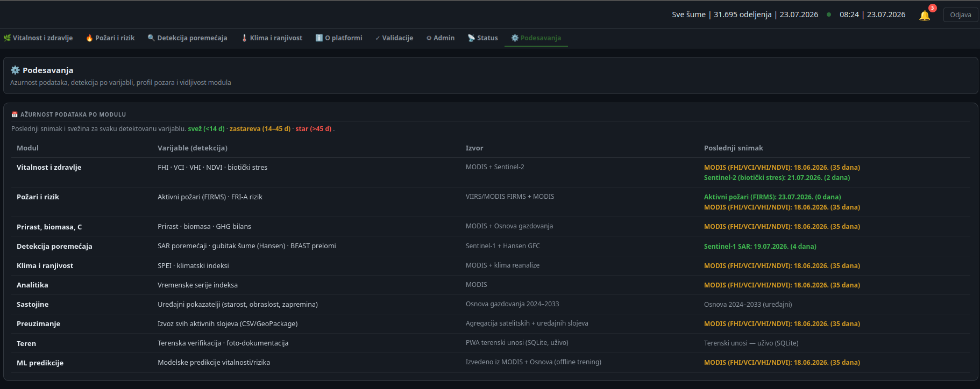Click the satellite icon of Status
980x389 pixels.
click(x=471, y=38)
